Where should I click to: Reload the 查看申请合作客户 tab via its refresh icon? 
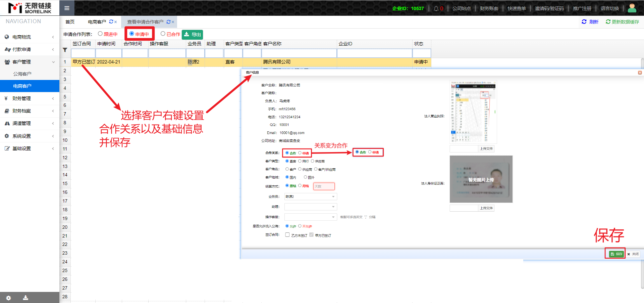168,22
